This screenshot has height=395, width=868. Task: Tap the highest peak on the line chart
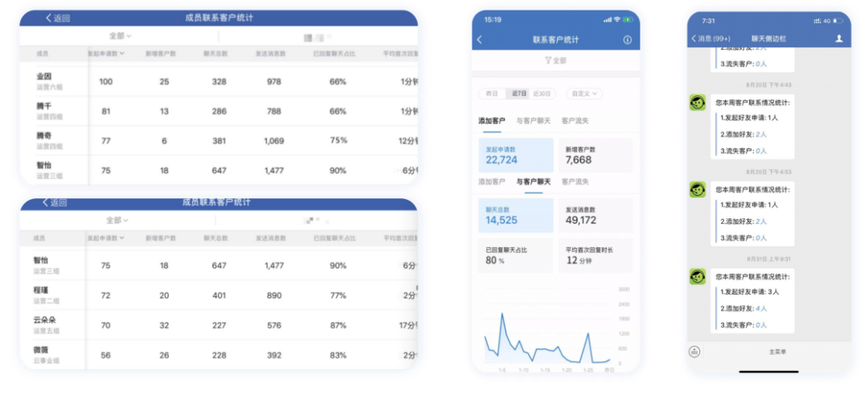[502, 314]
